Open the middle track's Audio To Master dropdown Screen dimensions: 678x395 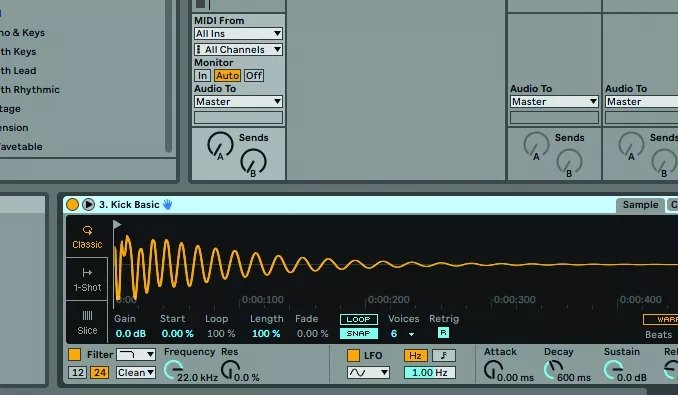554,102
